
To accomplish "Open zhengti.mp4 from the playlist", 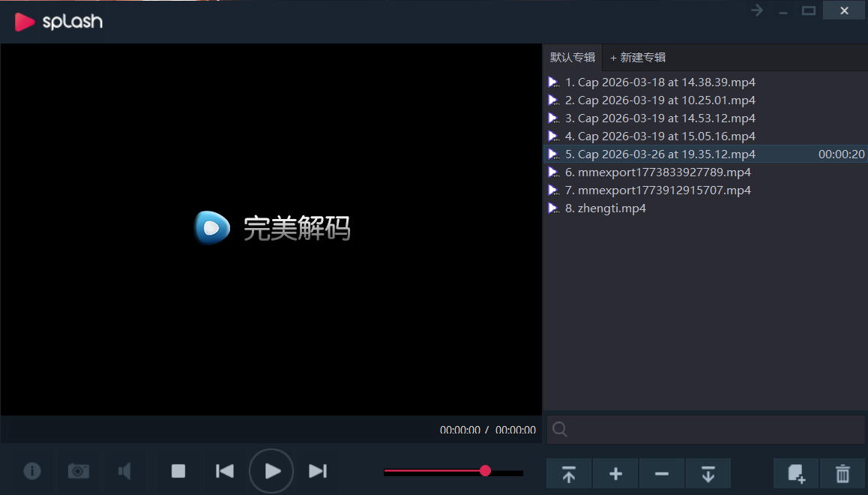I will point(606,208).
